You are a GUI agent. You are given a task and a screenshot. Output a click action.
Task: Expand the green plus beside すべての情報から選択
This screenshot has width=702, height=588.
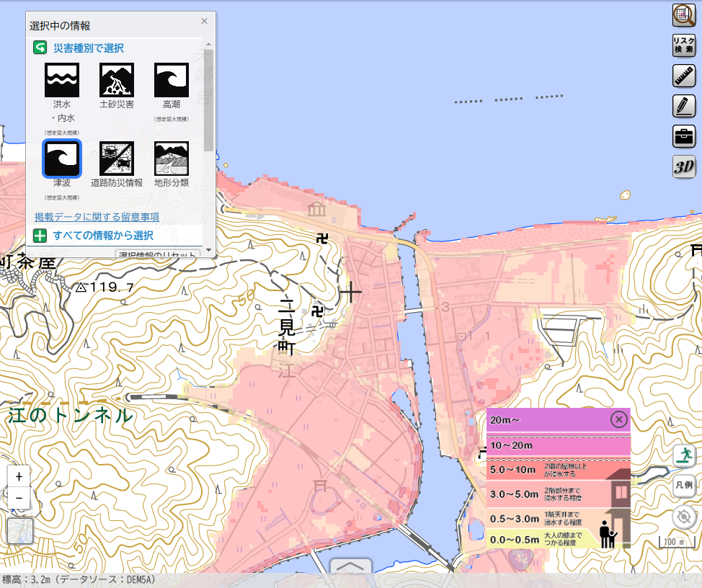(x=40, y=236)
